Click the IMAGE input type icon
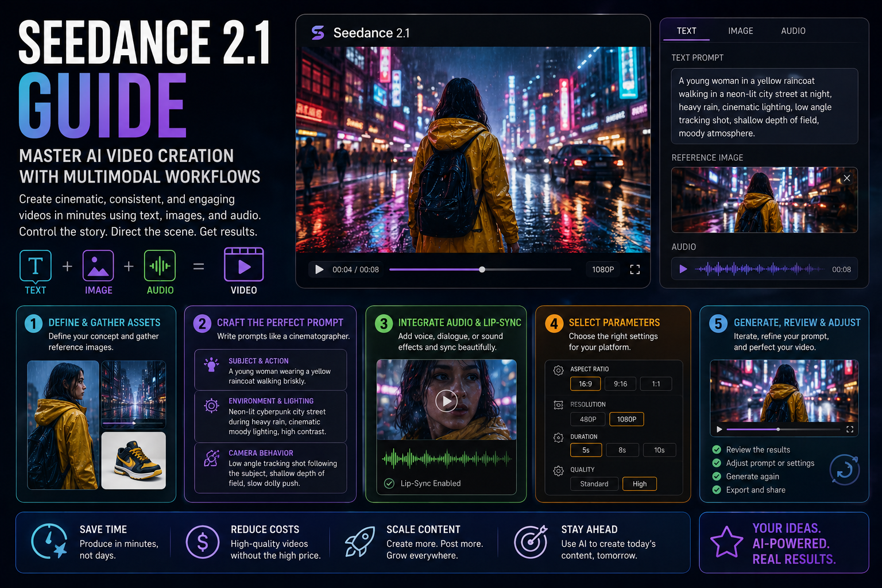 98,266
